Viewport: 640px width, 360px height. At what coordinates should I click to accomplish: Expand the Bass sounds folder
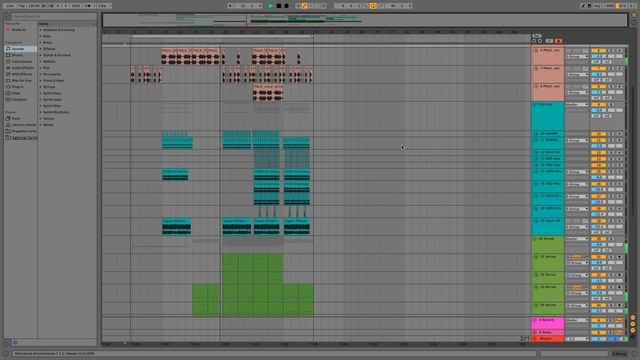coord(41,36)
